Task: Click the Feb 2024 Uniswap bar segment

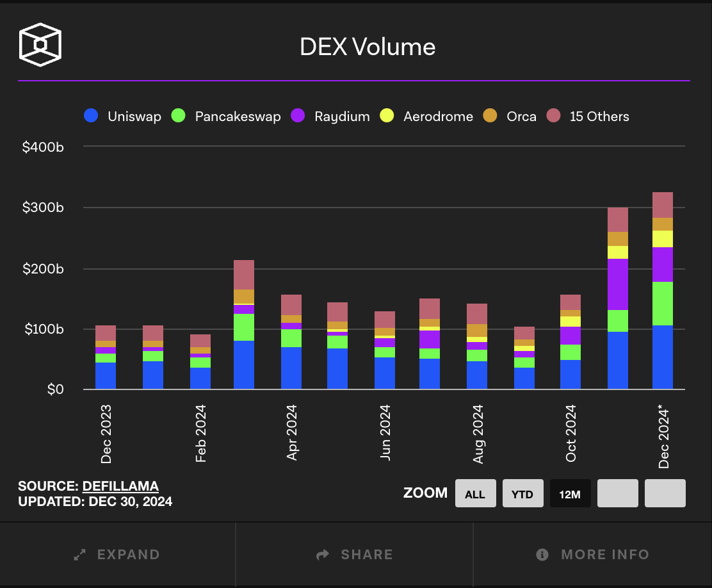Action: 200,379
